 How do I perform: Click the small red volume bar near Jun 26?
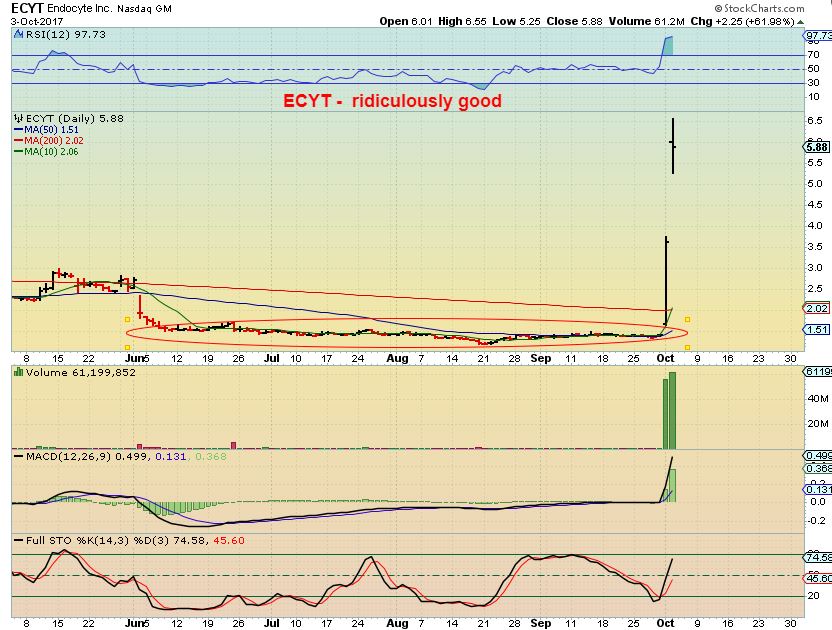[233, 445]
